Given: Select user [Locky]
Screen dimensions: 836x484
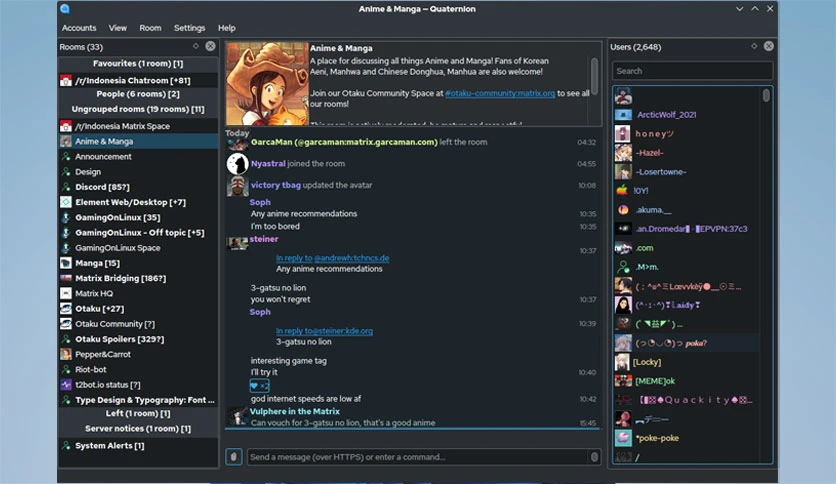Looking at the screenshot, I should (687, 362).
